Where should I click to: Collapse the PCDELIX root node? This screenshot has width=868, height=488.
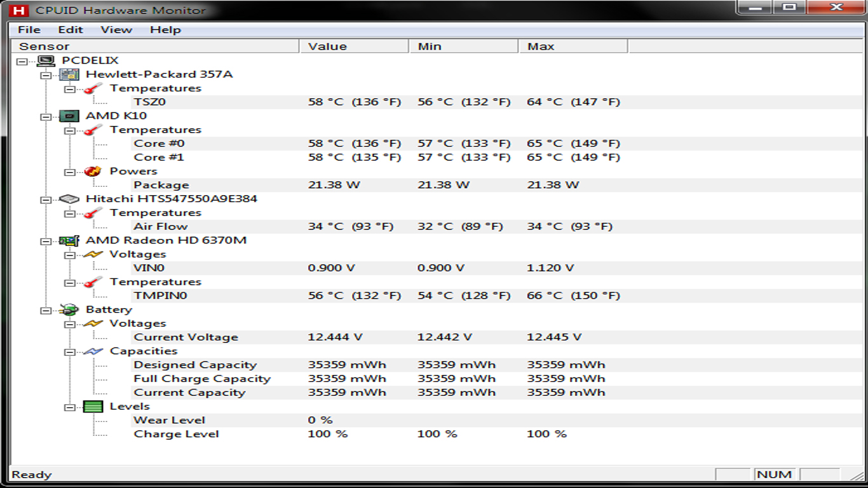[23, 61]
